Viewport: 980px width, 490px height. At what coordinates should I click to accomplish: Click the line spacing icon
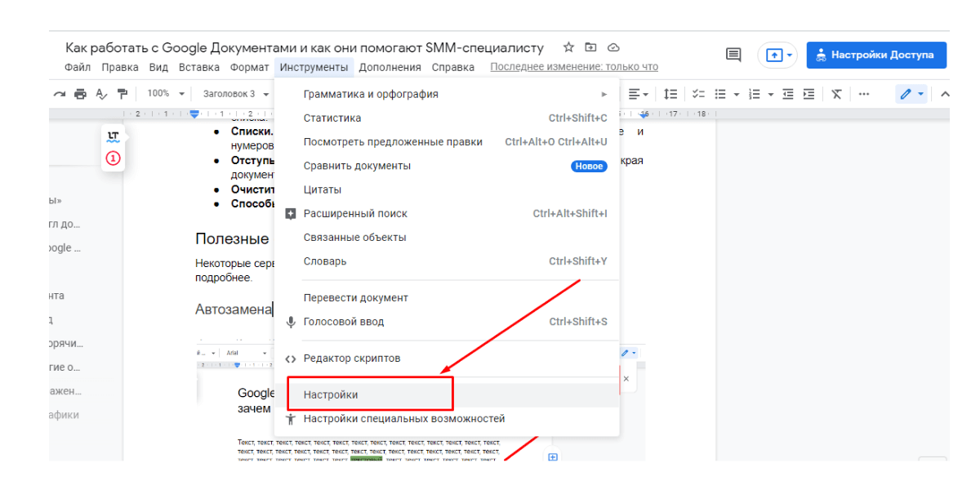click(x=670, y=94)
